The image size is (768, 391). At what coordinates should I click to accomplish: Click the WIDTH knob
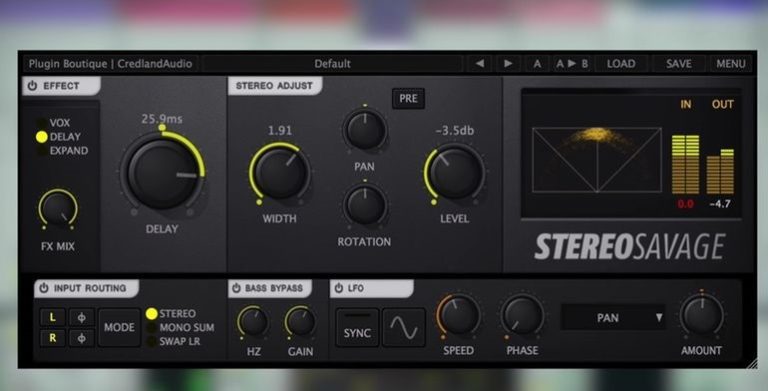tap(280, 172)
